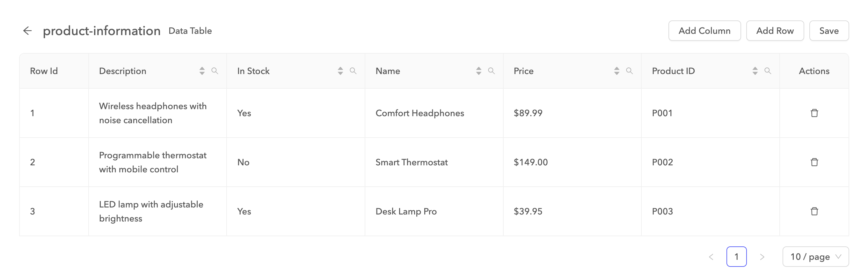The image size is (868, 278).
Task: Toggle Product ID column sorting
Action: click(755, 71)
